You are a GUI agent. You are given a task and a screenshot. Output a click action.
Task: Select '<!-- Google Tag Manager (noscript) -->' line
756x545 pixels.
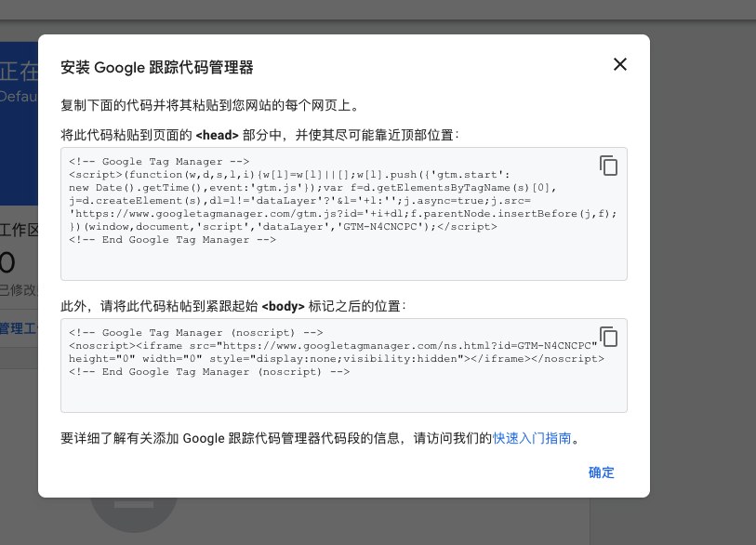(196, 333)
